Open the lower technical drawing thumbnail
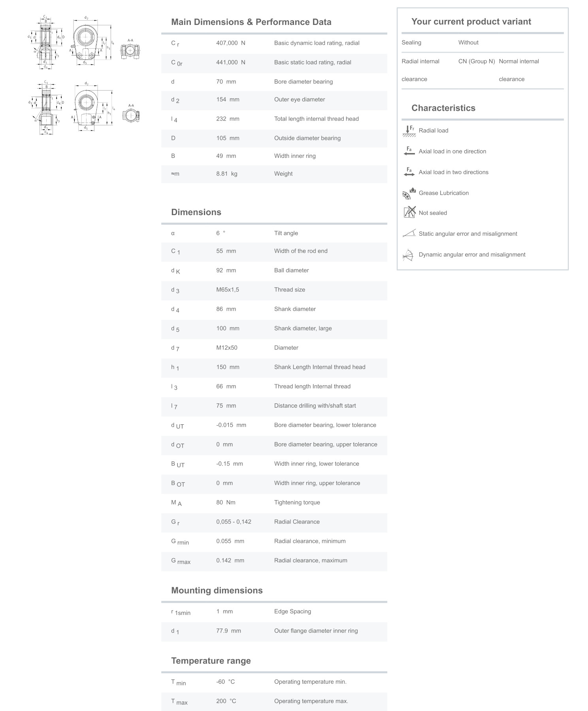 click(x=85, y=108)
